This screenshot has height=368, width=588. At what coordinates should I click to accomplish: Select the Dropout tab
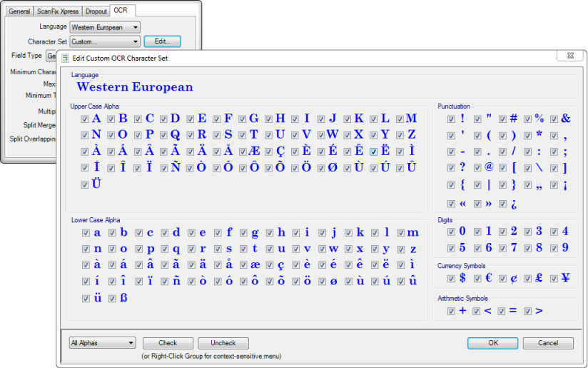pos(96,11)
